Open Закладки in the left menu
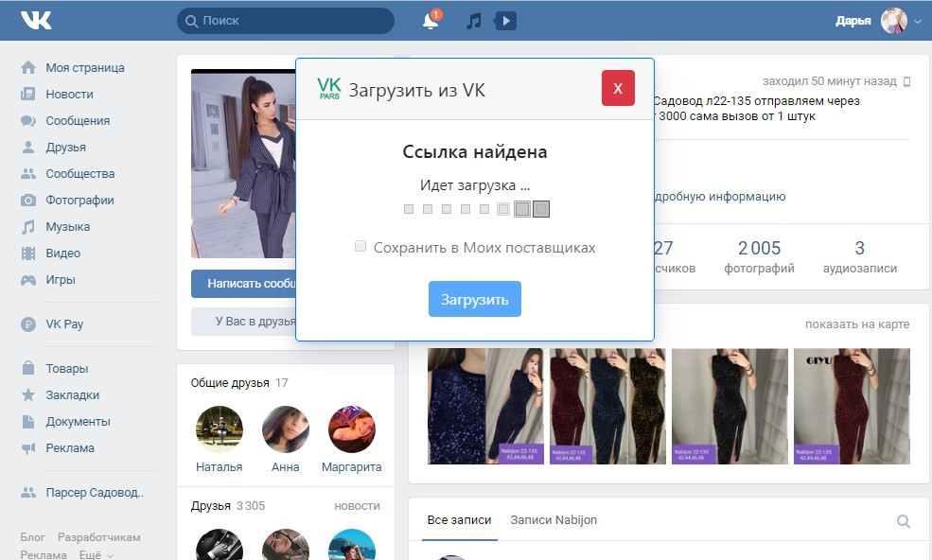932x560 pixels. [72, 395]
